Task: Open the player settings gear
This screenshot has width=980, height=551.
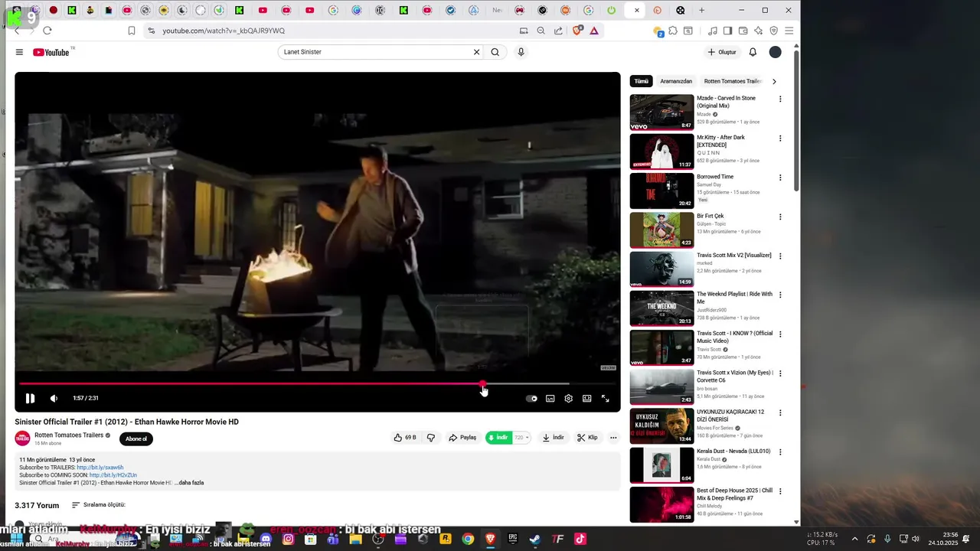Action: (x=568, y=398)
